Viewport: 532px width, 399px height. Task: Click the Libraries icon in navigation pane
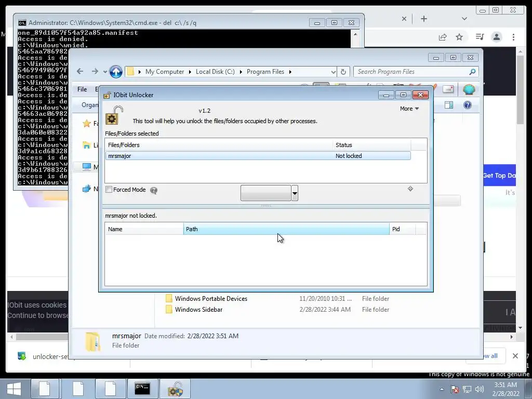(87, 145)
